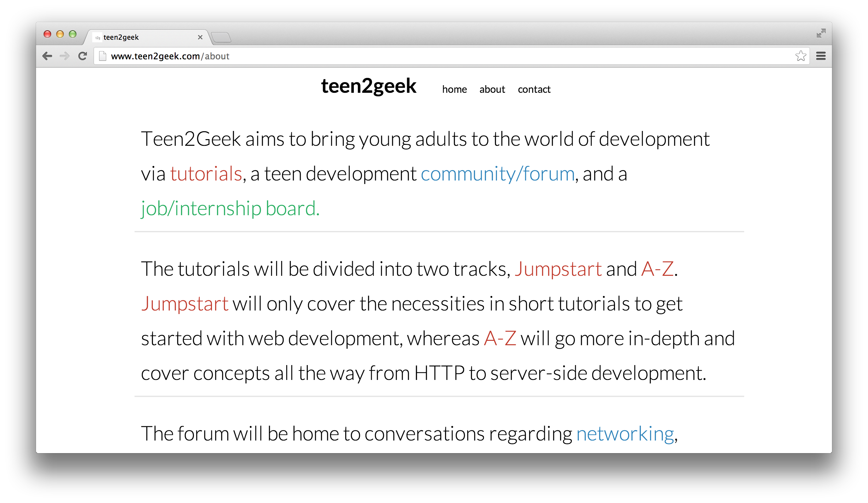Click the forward navigation arrow

[64, 56]
